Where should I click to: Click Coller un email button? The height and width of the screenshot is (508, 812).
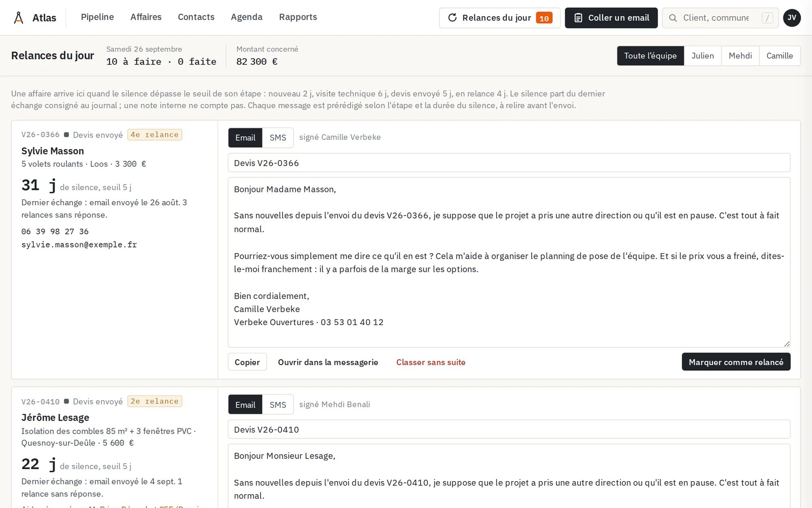pos(611,18)
